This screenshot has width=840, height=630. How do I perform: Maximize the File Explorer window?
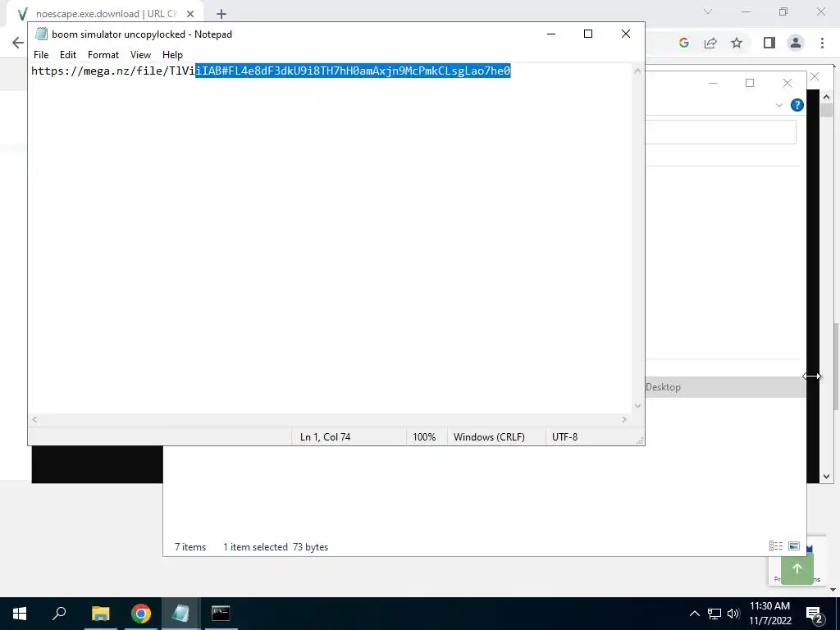[x=750, y=83]
